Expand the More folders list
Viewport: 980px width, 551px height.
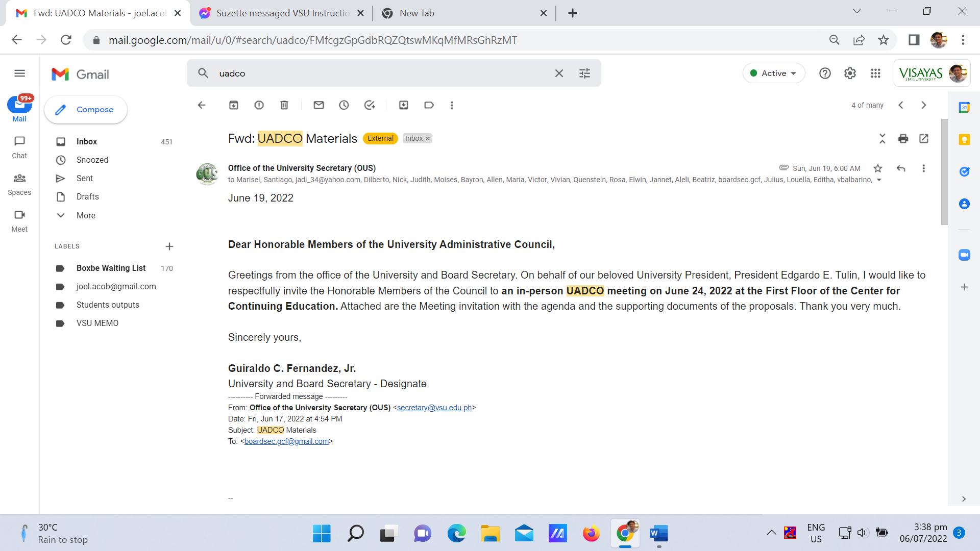[86, 215]
